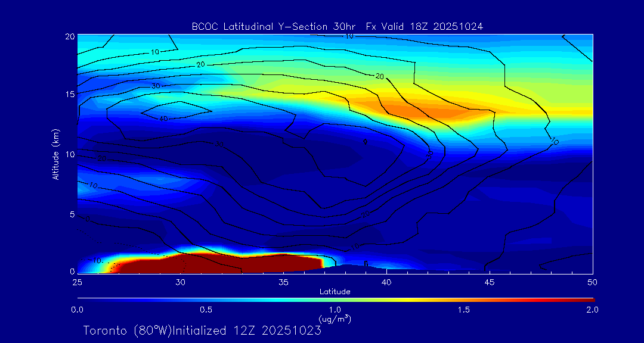The image size is (644, 343).
Task: Select the latitude axis tick label '45'
Action: click(x=490, y=282)
